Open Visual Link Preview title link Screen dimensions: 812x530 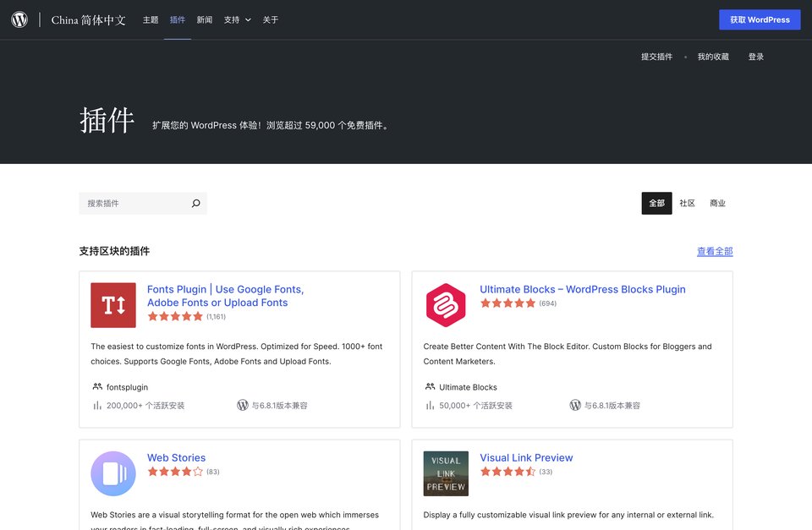click(526, 458)
